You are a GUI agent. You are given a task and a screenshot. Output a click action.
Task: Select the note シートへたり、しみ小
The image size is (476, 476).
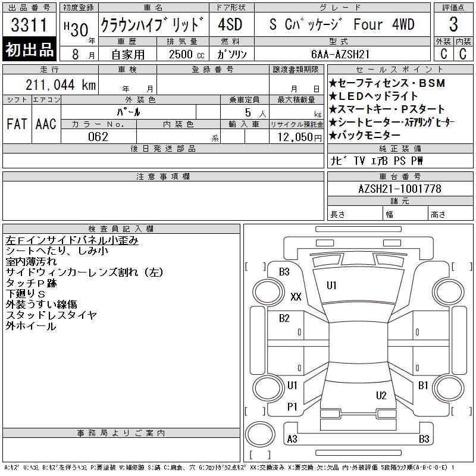[57, 251]
